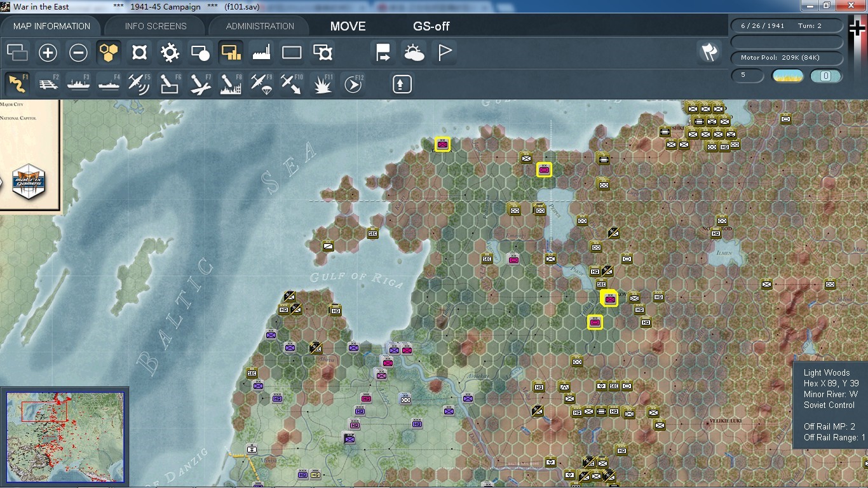Screen dimensions: 868x488
Task: Click the rectangle-with-ring toolbar icon
Action: [323, 53]
